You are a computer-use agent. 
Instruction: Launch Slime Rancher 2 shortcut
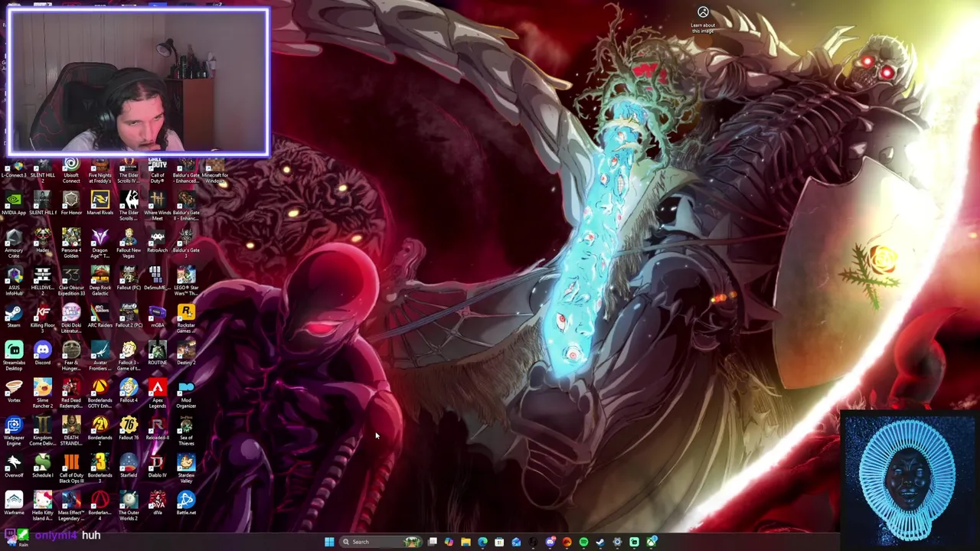(x=42, y=393)
